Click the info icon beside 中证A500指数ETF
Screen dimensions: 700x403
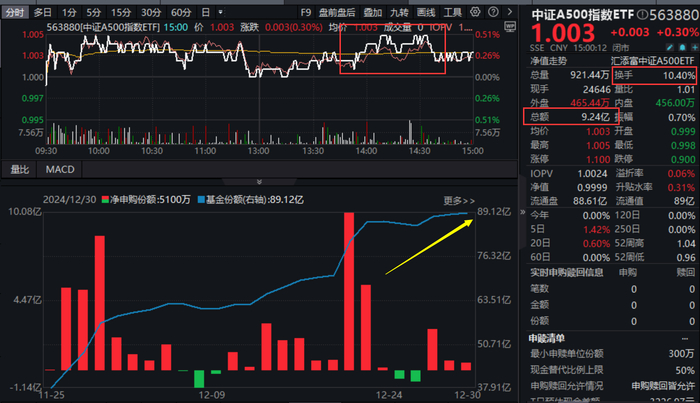(x=642, y=15)
